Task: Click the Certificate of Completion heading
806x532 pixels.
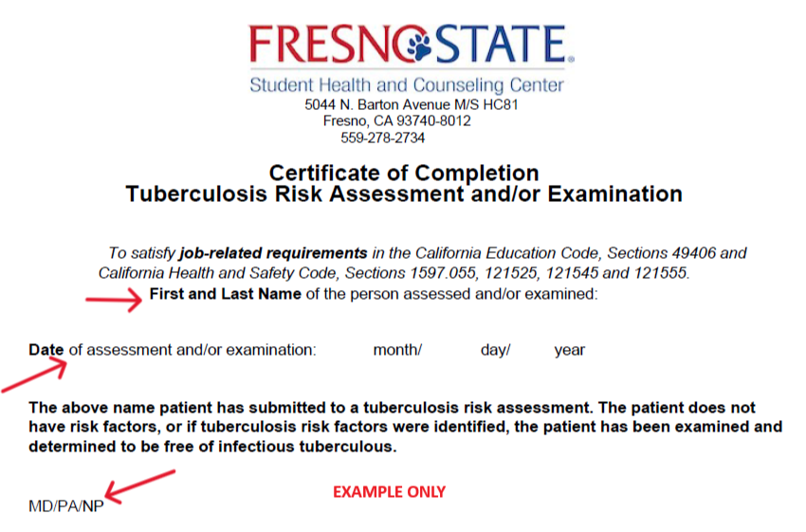Action: coord(404,174)
